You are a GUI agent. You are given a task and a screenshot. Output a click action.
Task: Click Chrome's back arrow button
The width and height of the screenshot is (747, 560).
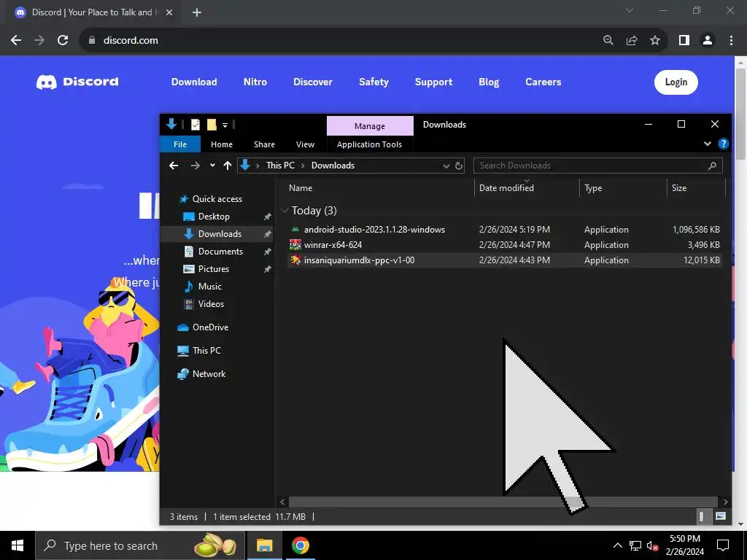coord(16,41)
